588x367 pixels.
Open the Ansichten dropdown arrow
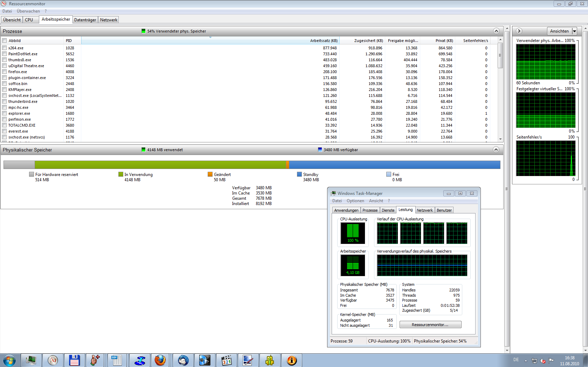[x=574, y=31]
